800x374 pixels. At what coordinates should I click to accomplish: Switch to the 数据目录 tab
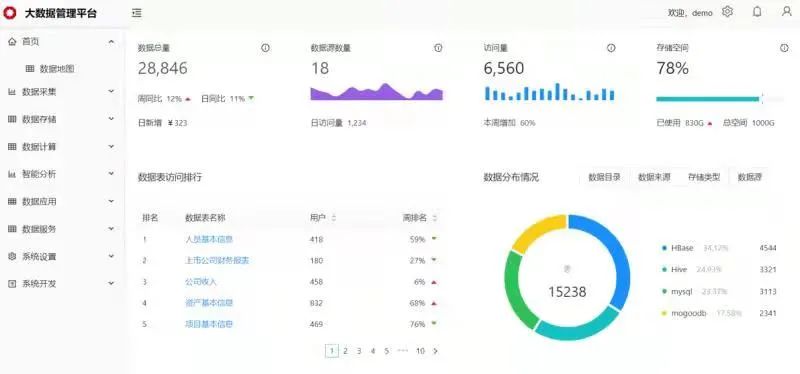point(605,177)
